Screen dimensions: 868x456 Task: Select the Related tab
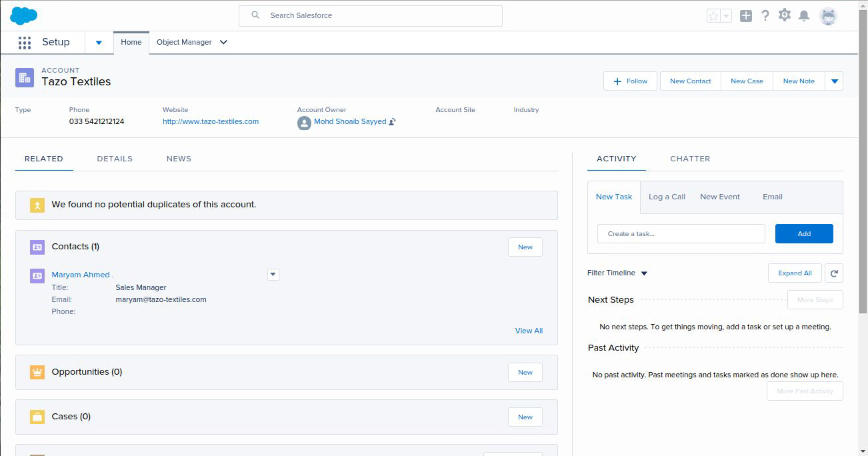(x=44, y=159)
